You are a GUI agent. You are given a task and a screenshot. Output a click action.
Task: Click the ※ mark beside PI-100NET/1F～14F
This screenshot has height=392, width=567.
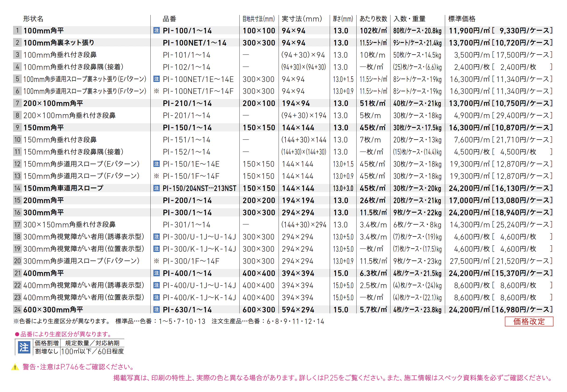[156, 91]
